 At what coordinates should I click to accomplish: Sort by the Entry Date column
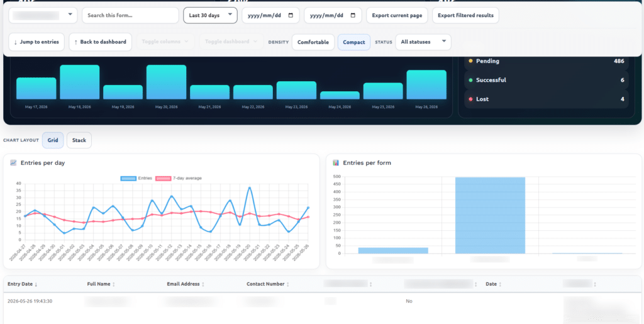(x=23, y=284)
